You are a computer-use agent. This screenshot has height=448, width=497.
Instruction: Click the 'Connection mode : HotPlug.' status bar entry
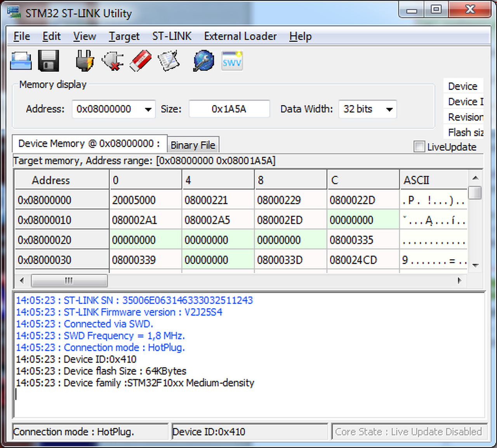pyautogui.click(x=90, y=432)
